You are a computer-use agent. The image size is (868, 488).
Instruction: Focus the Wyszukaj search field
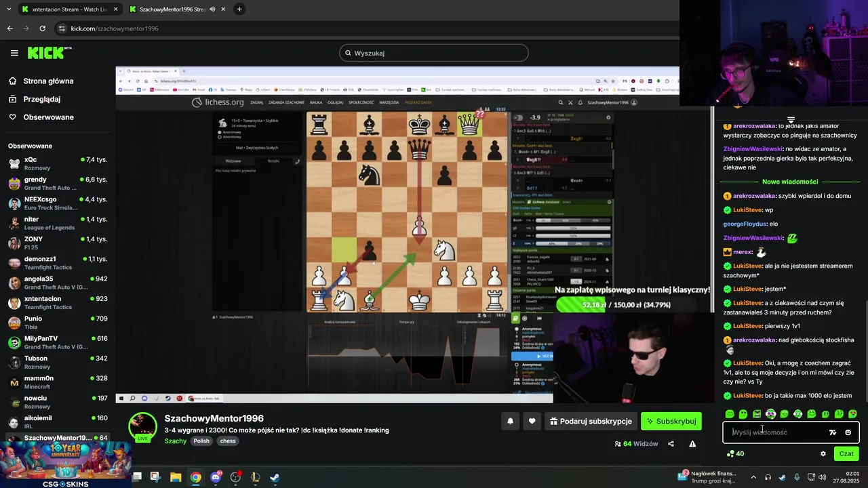pyautogui.click(x=434, y=53)
